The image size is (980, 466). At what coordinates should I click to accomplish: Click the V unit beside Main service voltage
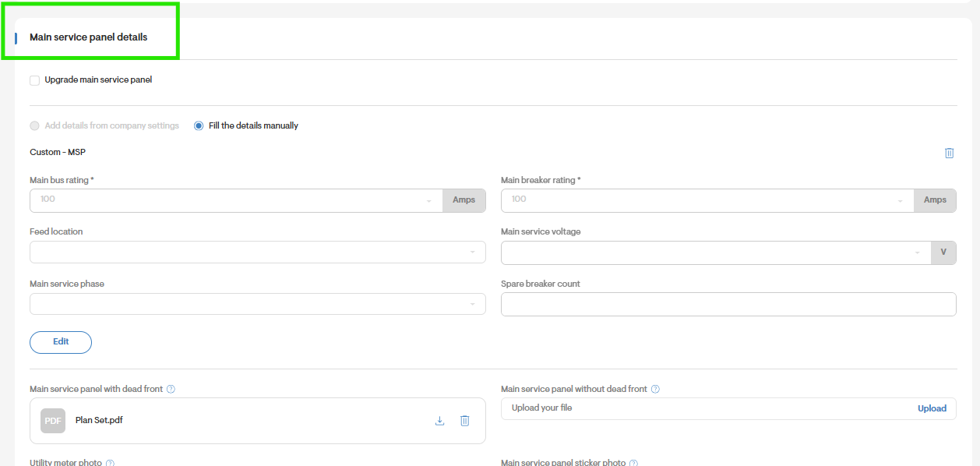pos(944,252)
